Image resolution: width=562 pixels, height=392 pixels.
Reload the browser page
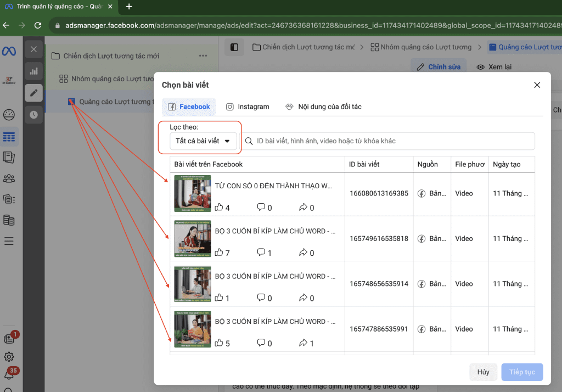(38, 25)
